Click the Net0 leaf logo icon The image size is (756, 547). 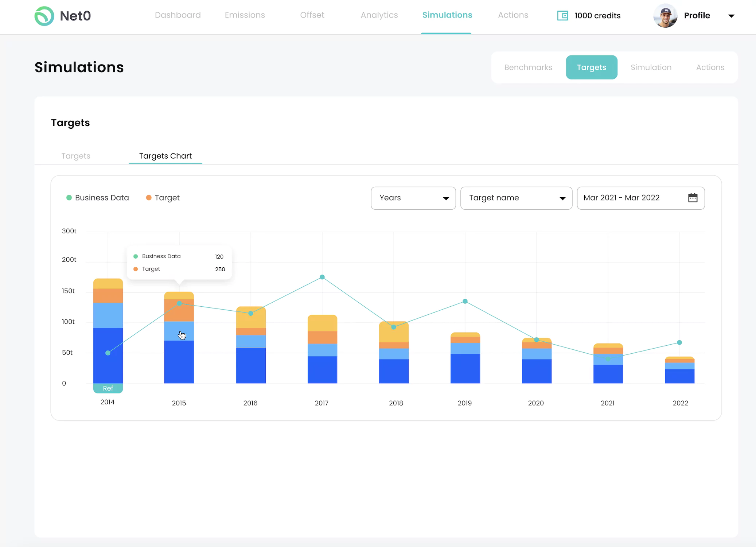coord(44,16)
